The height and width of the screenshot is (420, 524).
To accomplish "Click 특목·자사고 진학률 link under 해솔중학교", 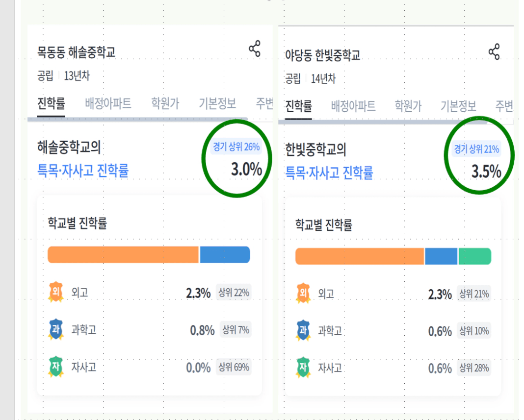I will (82, 170).
